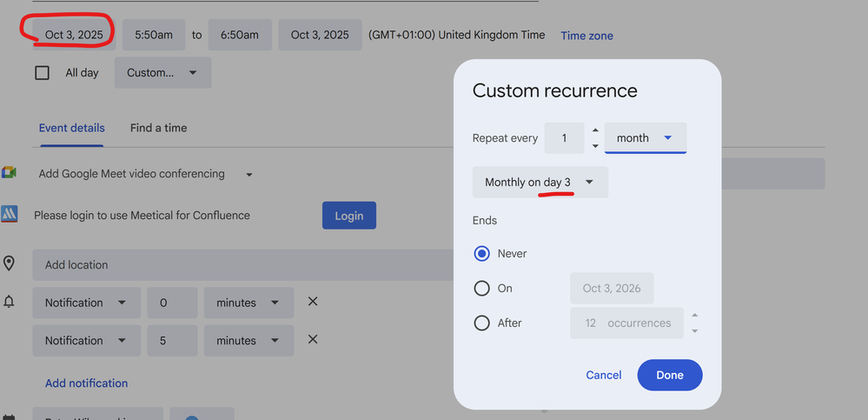Click the Meetical for Confluence icon
Screen dimensions: 868x420
[x=9, y=215]
